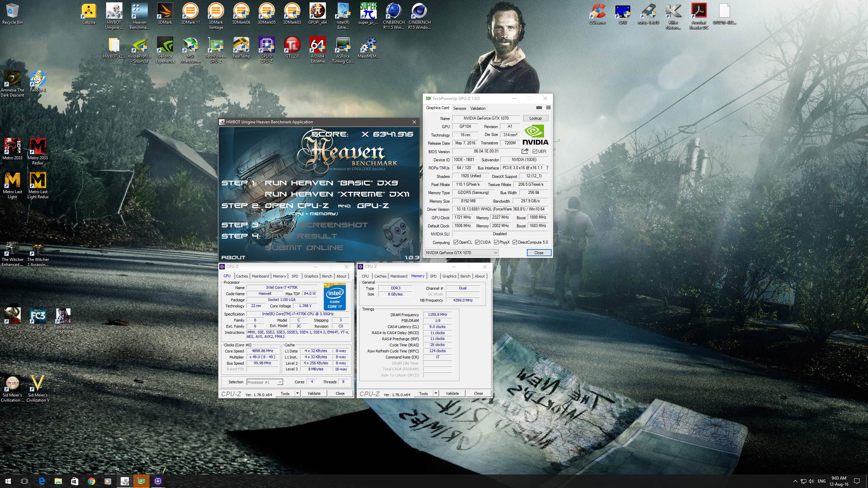
Task: Open Recycle Bin on desktop
Action: (12, 14)
